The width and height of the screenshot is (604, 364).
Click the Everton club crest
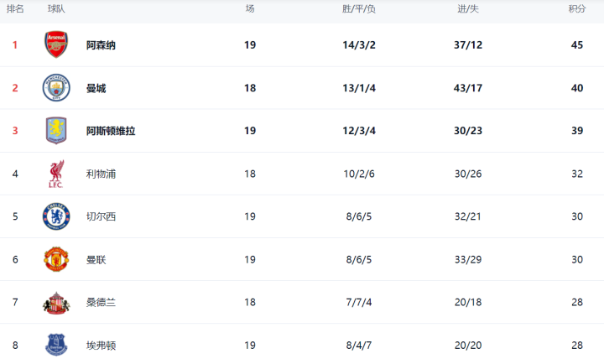coord(56,345)
